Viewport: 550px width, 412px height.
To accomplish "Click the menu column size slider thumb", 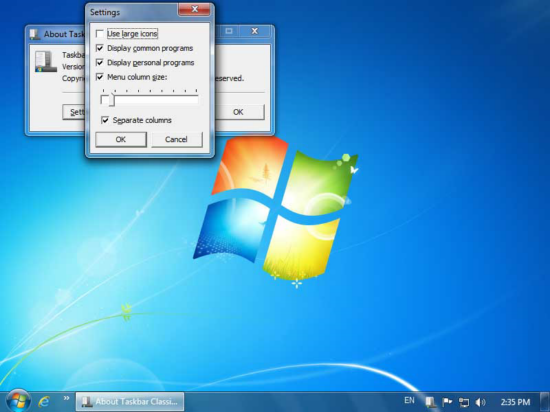I will pos(112,100).
